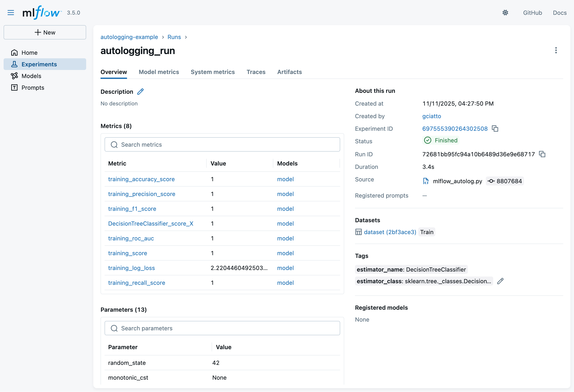Click the pencil icon next to Description

(140, 91)
